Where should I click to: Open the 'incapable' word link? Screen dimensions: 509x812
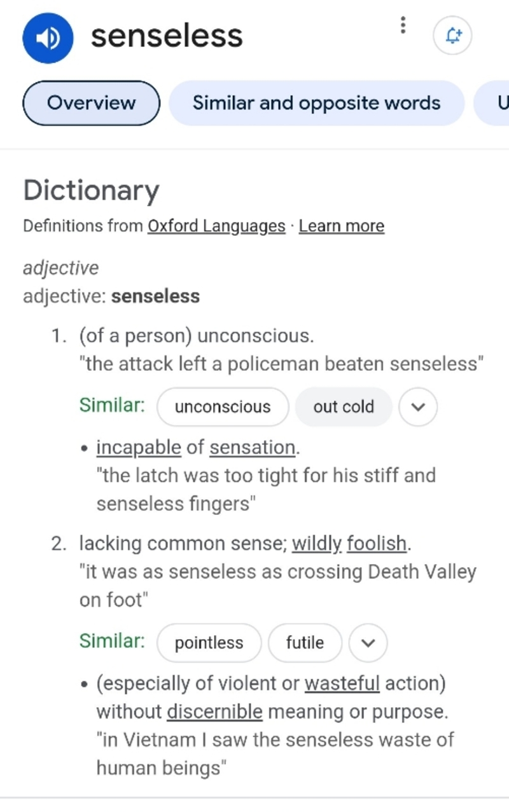(139, 448)
